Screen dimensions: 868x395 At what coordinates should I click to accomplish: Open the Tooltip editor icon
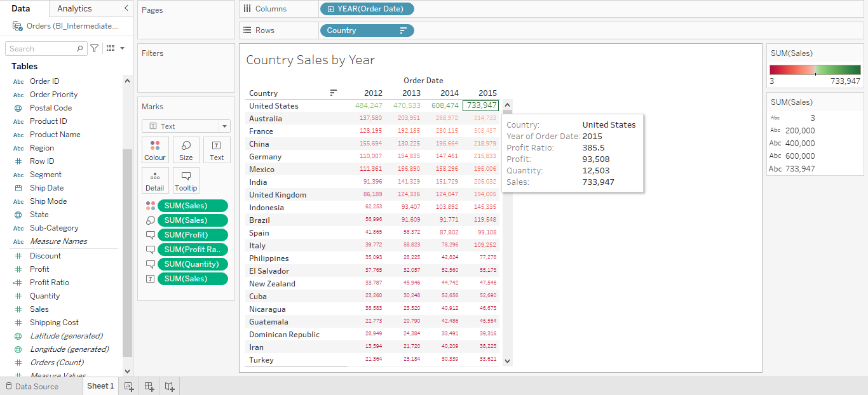[x=186, y=180]
